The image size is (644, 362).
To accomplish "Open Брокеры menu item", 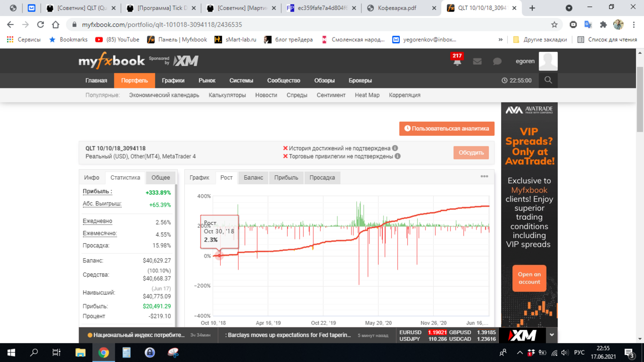I will pyautogui.click(x=360, y=80).
